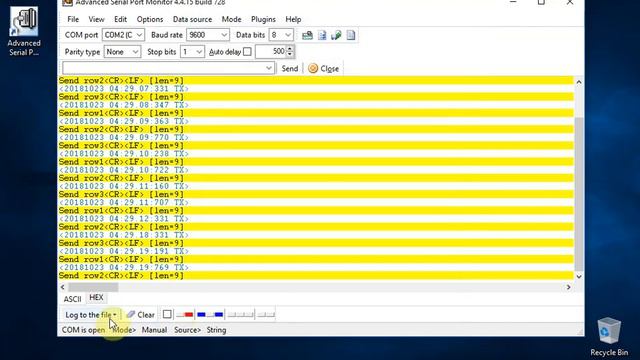Viewport: 640px width, 360px height.
Task: Click the document icon at the toolbar's end
Action: click(351, 35)
